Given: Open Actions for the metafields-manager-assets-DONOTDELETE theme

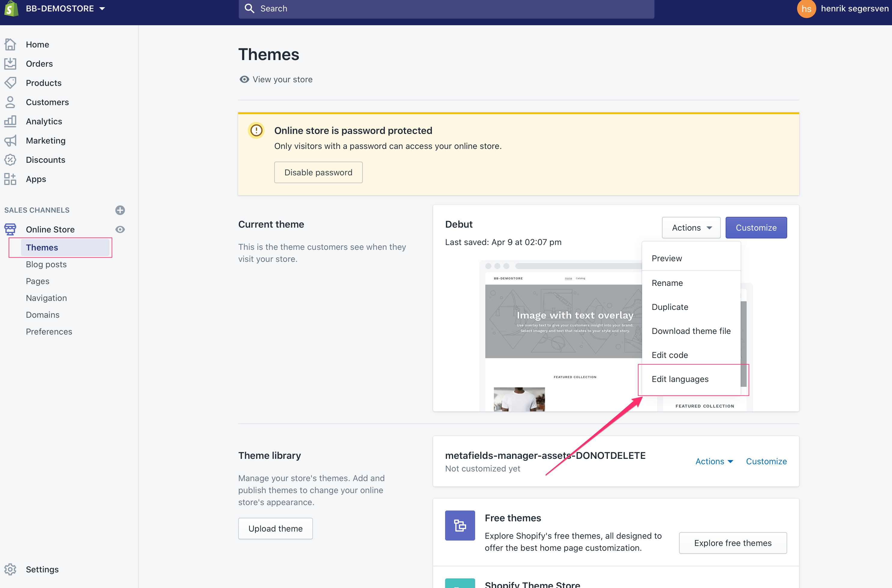Looking at the screenshot, I should [x=714, y=461].
